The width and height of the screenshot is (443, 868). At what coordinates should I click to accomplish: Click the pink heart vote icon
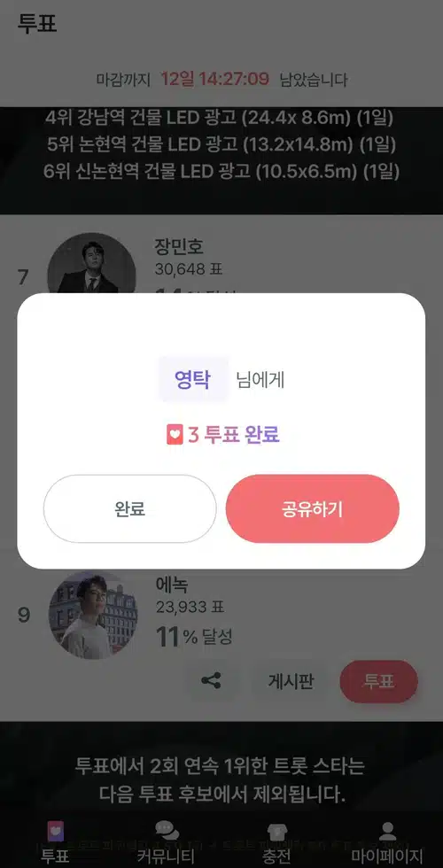pos(175,435)
